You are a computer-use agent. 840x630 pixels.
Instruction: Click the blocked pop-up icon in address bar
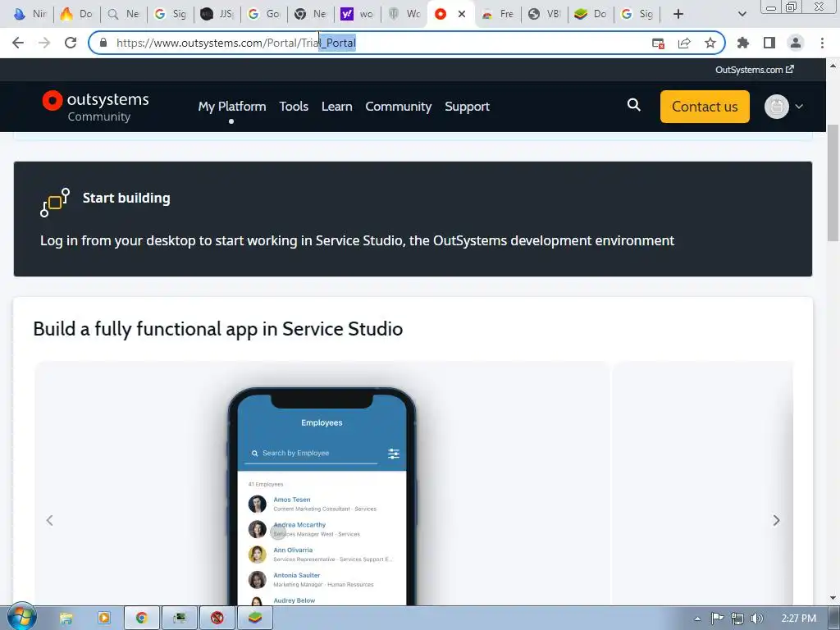[x=659, y=43]
